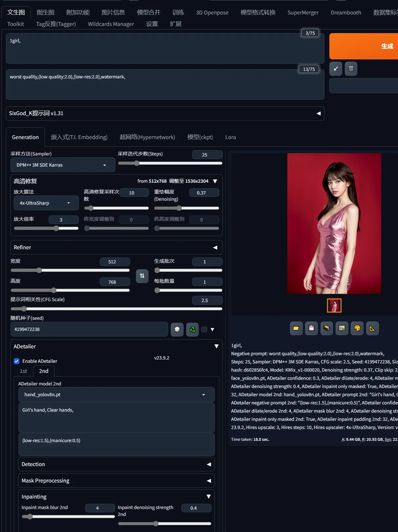This screenshot has height=532, width=398.
Task: Open the 模型格式转换 tab
Action: 258,12
